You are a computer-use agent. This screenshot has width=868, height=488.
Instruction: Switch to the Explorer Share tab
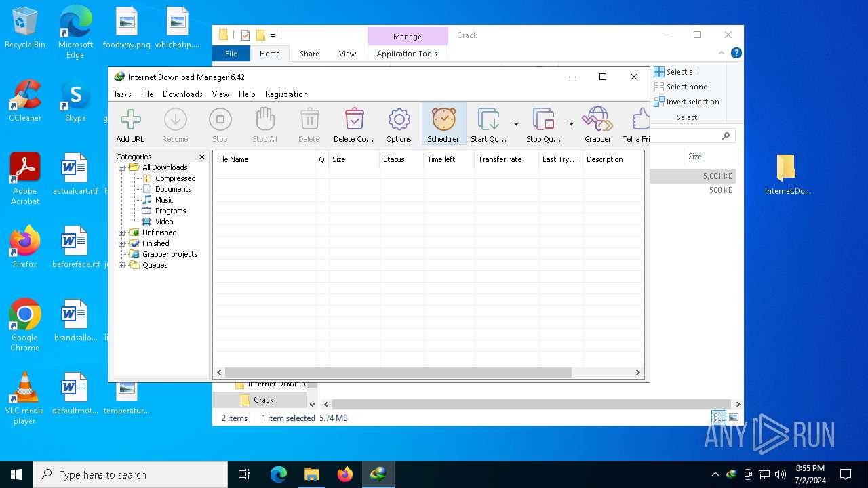click(309, 54)
